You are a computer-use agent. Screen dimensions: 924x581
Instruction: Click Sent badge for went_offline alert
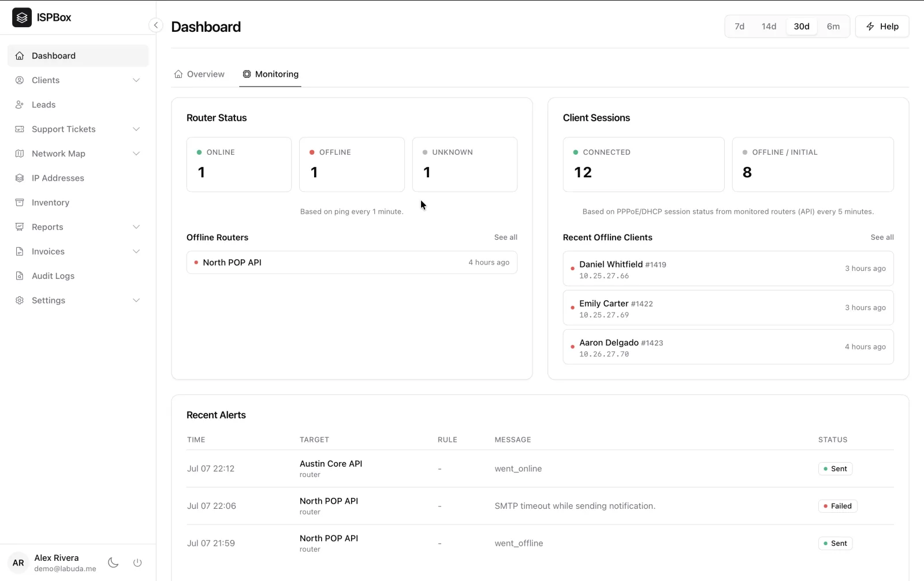click(x=835, y=543)
